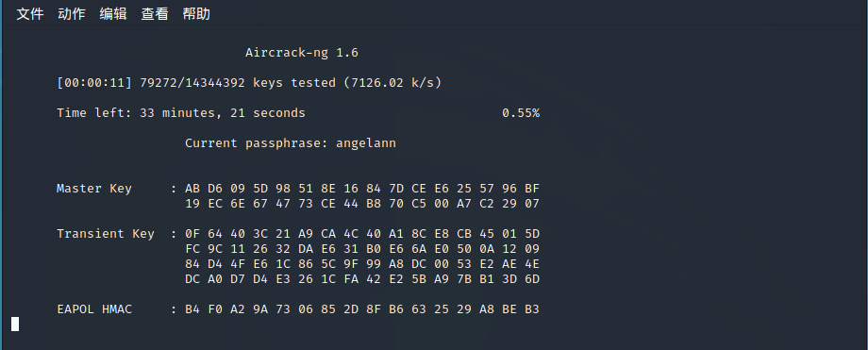The height and width of the screenshot is (350, 868).
Task: Click the Master Key label
Action: coord(94,189)
